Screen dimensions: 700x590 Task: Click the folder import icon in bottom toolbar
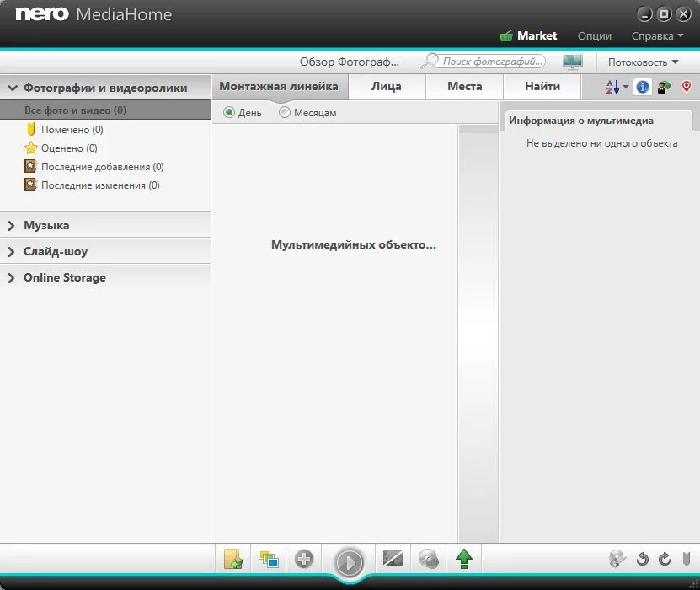233,558
